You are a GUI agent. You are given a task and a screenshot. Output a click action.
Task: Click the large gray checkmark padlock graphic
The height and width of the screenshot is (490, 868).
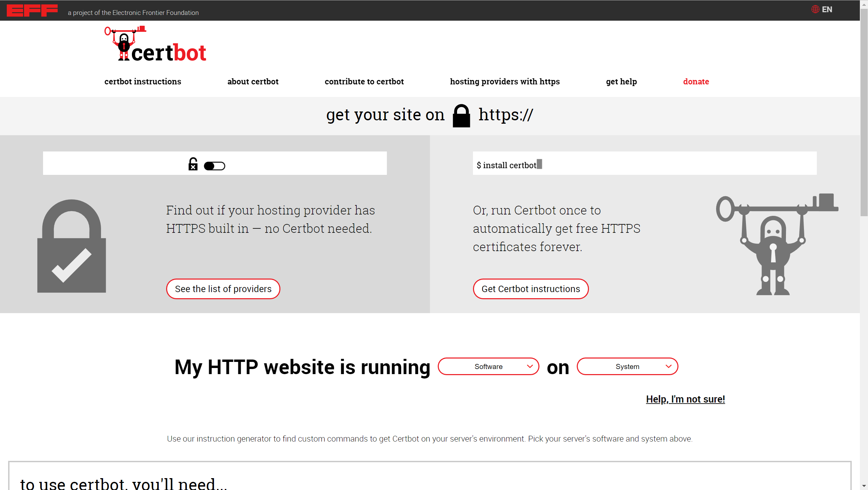point(72,246)
